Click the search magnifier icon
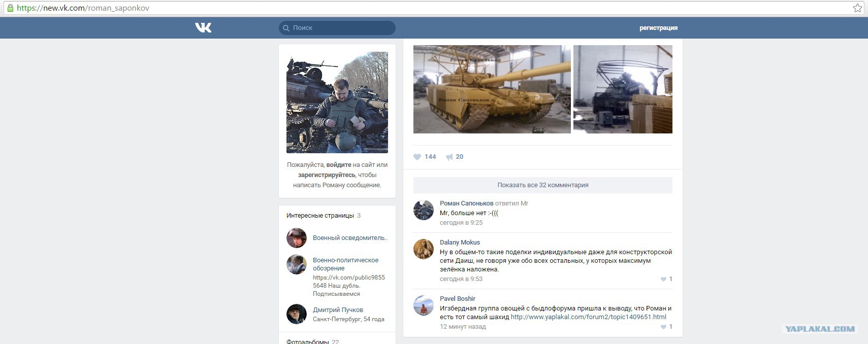The width and height of the screenshot is (868, 344). tap(286, 28)
